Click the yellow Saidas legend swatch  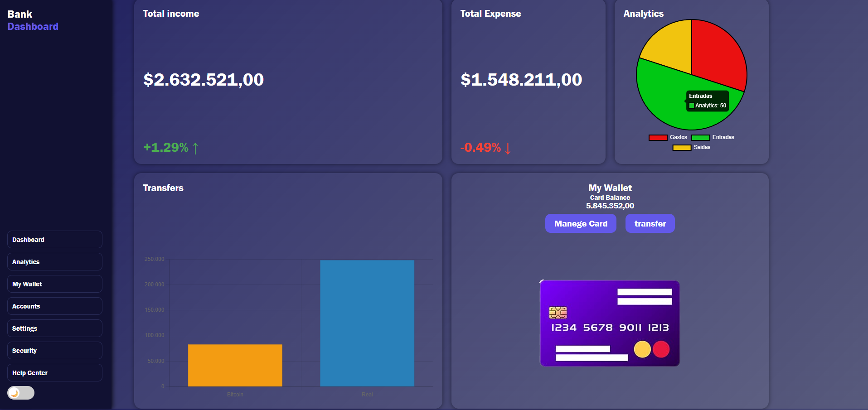click(x=681, y=147)
